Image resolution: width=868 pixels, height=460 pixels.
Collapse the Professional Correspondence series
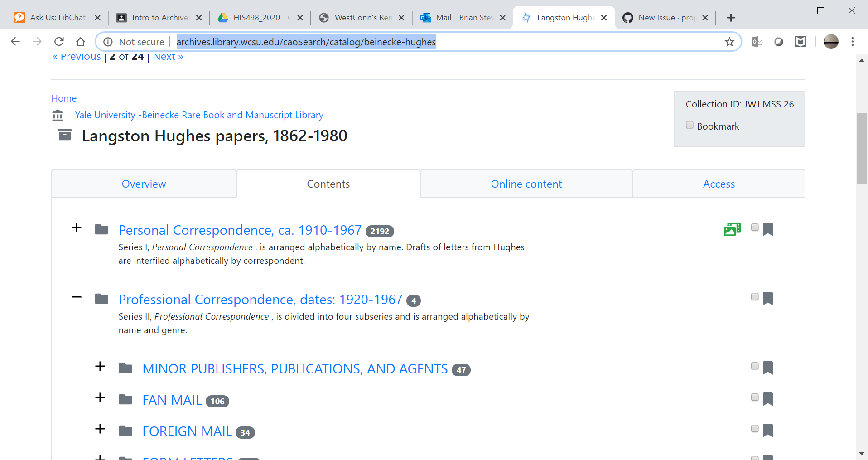[76, 297]
